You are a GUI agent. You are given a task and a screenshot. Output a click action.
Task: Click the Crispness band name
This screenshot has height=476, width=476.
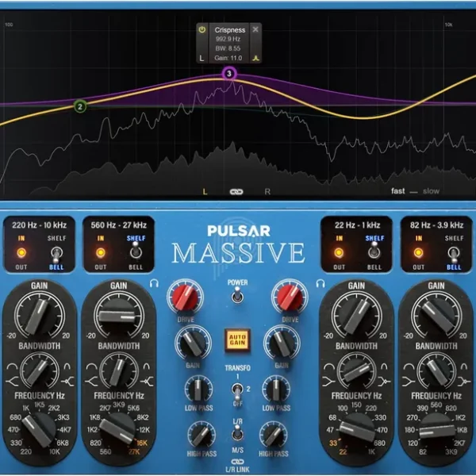230,30
